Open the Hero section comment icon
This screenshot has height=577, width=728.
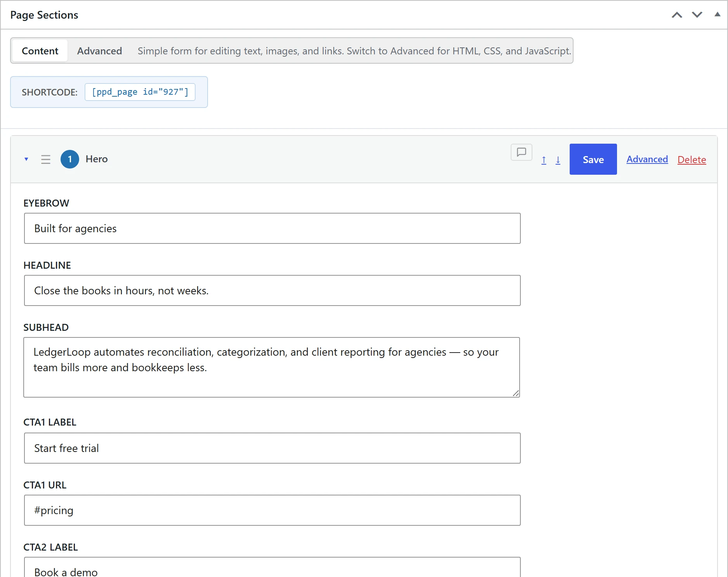coord(522,152)
